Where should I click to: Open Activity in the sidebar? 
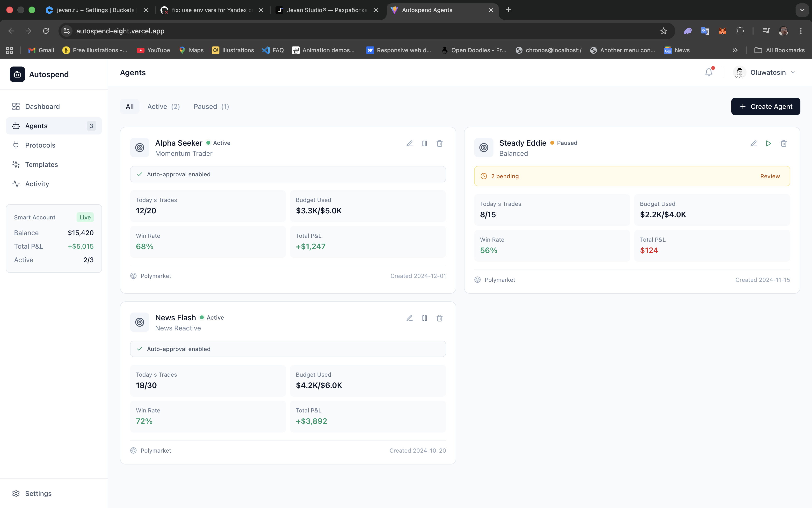(54, 184)
